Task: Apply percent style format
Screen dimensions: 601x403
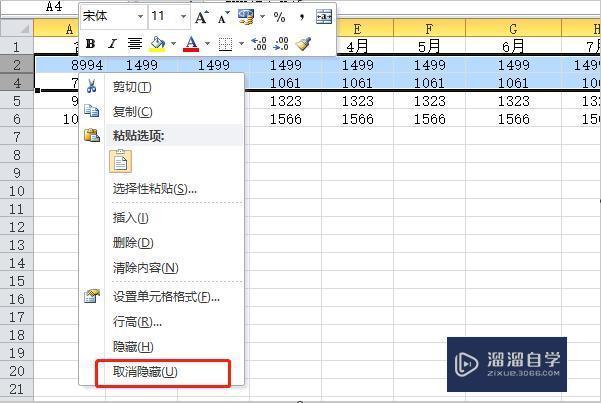Action: point(279,17)
